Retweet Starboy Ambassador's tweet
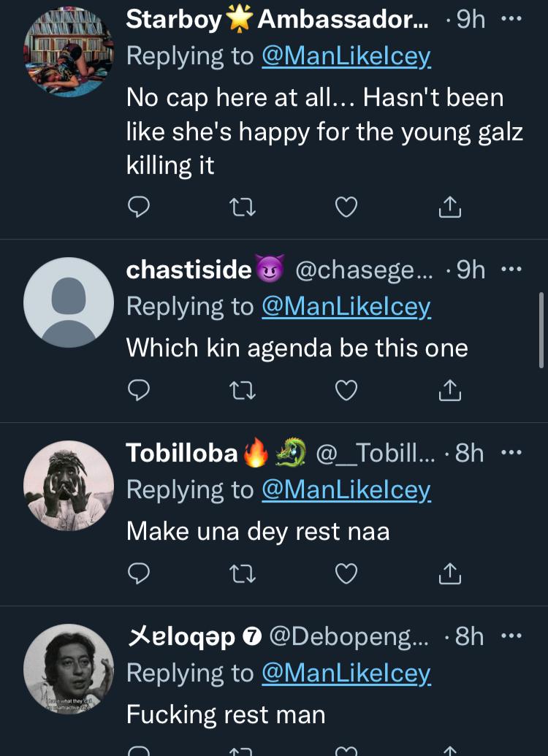Image resolution: width=548 pixels, height=756 pixels. [242, 209]
